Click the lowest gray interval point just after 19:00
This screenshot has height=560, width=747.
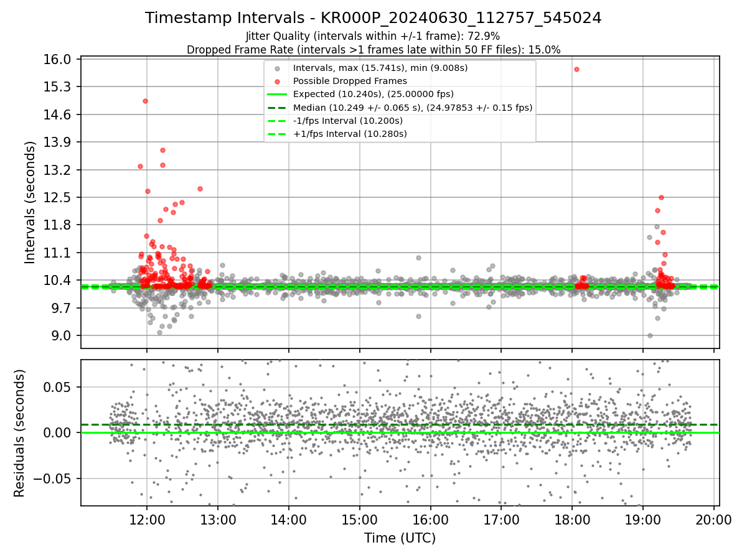650,335
